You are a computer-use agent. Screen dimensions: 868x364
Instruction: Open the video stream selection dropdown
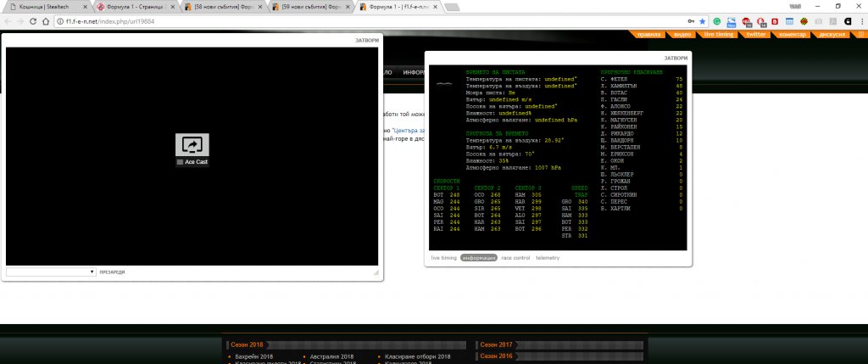pos(51,272)
